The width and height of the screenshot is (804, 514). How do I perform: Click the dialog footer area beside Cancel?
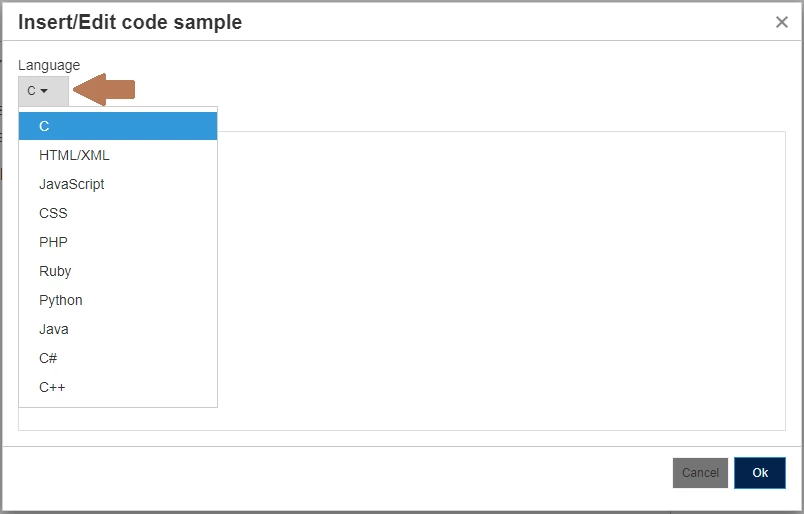(x=333, y=472)
